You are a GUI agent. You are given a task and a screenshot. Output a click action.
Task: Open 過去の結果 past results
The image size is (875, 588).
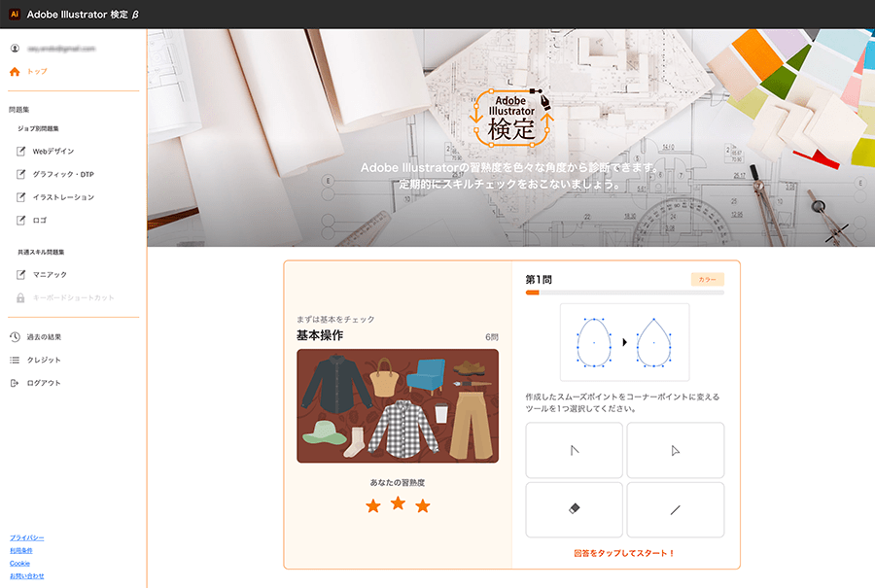(x=44, y=337)
